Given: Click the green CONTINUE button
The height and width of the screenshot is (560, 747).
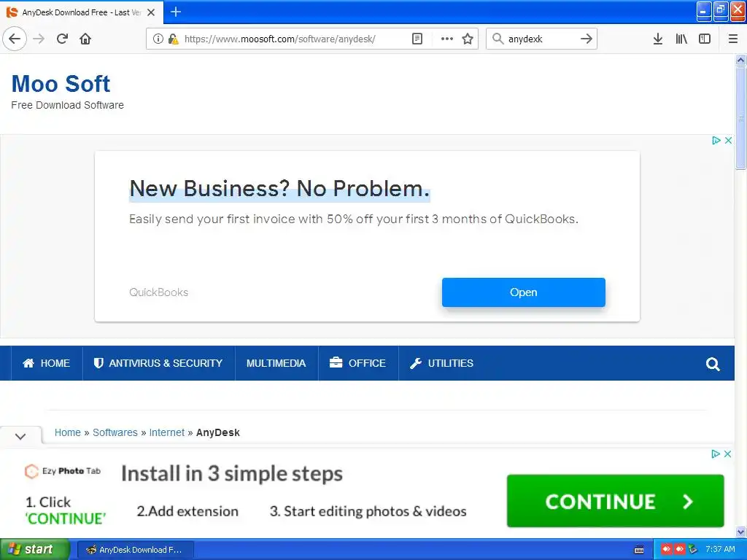Looking at the screenshot, I should pyautogui.click(x=616, y=501).
